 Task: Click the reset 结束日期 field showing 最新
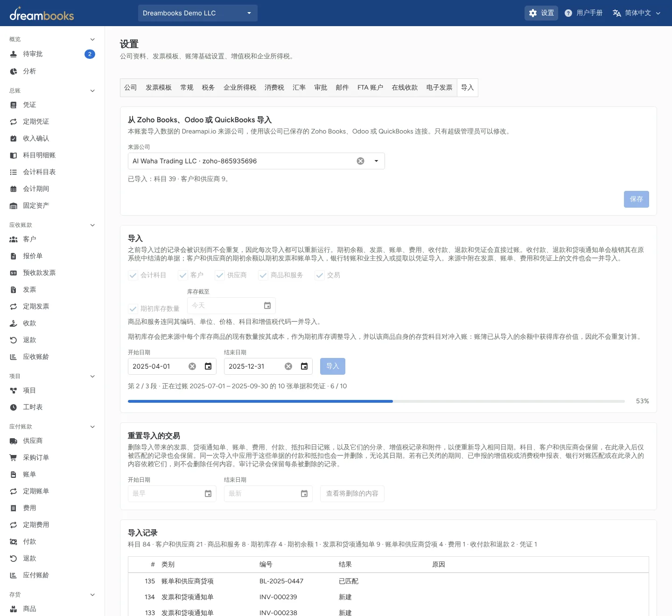pos(268,494)
